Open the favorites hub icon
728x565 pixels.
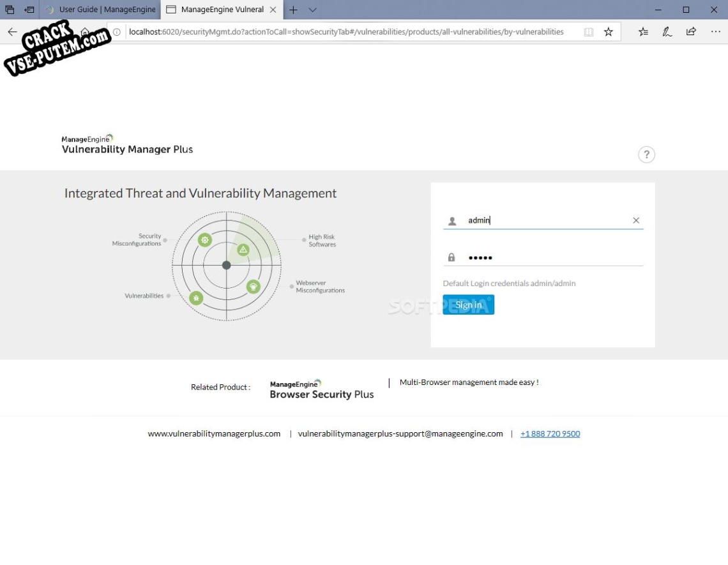tap(643, 31)
